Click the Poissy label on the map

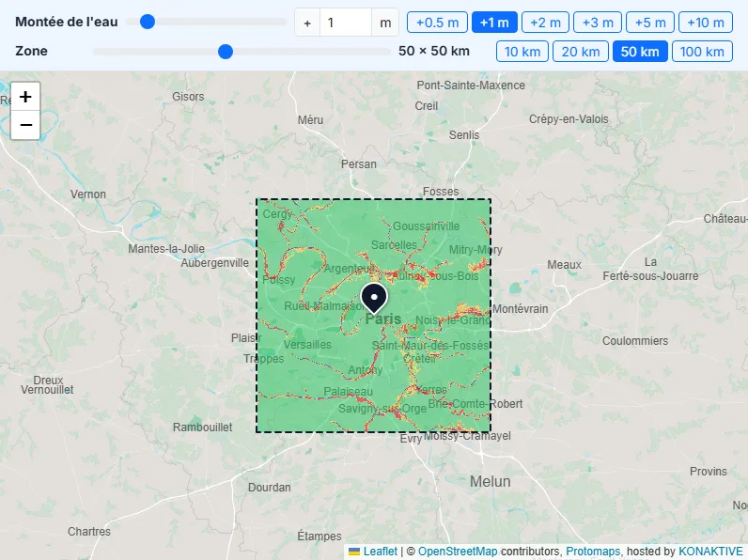coord(278,279)
